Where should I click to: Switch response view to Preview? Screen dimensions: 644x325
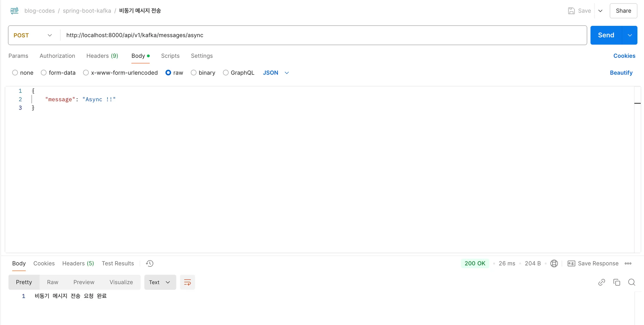(84, 282)
